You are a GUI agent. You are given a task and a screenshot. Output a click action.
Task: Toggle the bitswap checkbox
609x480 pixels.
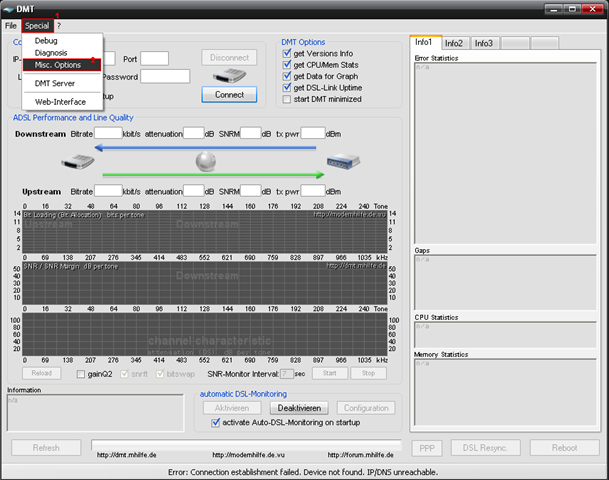point(160,374)
